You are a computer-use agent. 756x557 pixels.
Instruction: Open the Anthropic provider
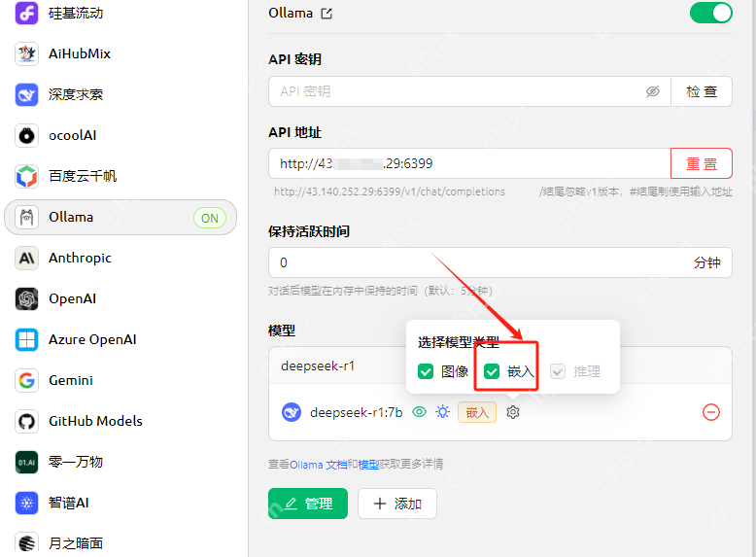120,258
